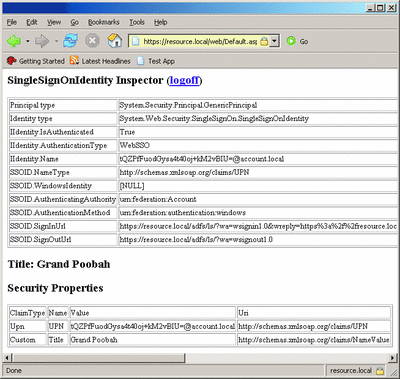Open the Tools menu

[x=137, y=22]
